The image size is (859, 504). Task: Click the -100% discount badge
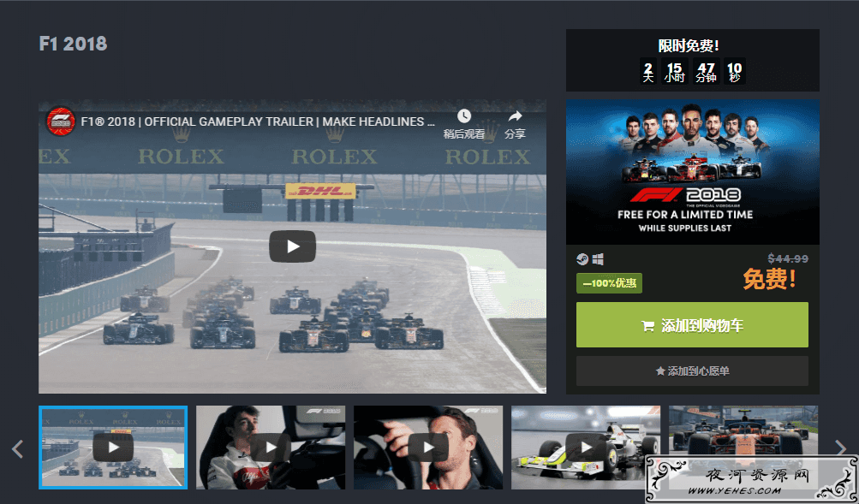(x=609, y=283)
